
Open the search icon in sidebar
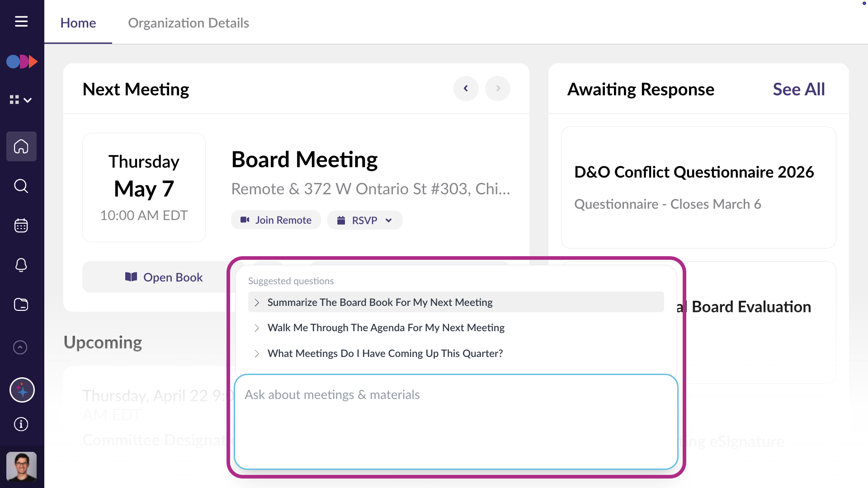pyautogui.click(x=21, y=186)
